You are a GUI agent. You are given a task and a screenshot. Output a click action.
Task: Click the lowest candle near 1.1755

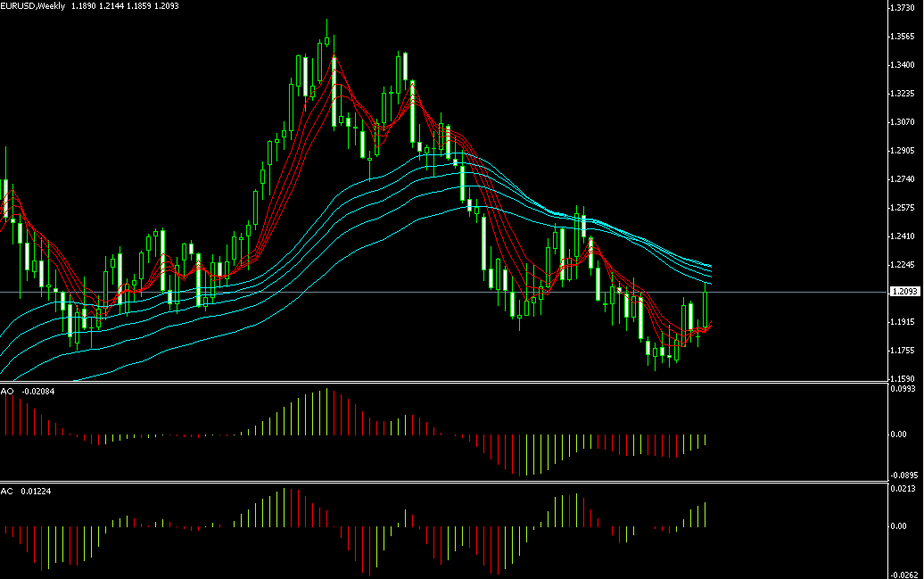point(655,352)
